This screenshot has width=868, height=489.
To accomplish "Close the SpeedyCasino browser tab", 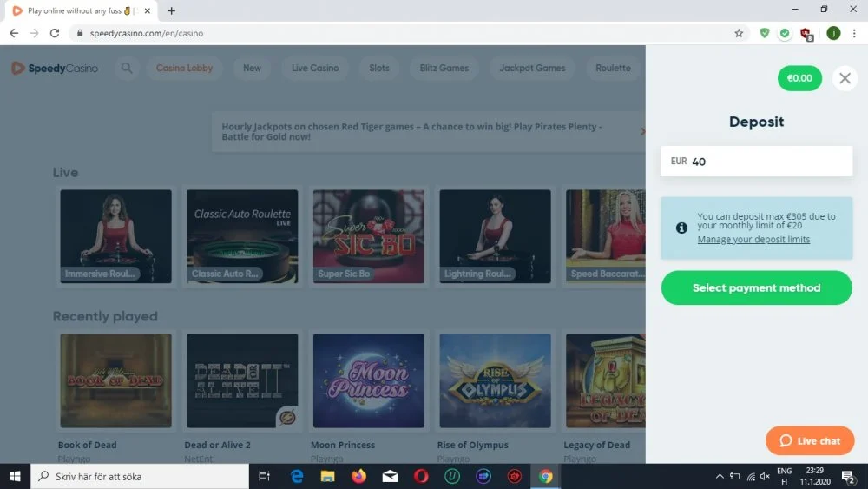I will click(x=148, y=10).
